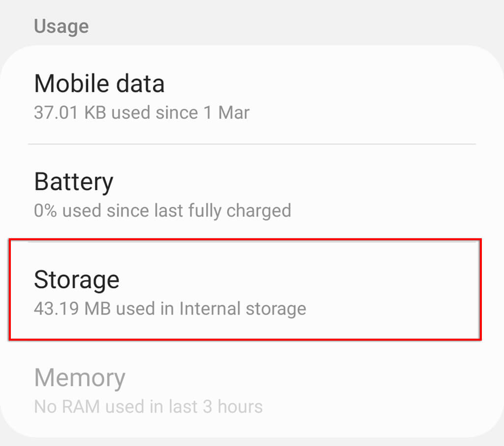
Task: Click the Storage title label
Action: 76,280
